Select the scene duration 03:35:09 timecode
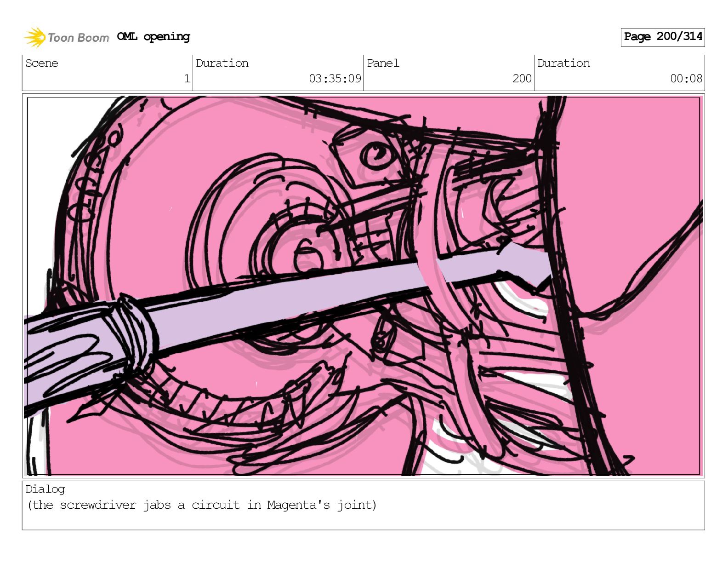 point(335,79)
